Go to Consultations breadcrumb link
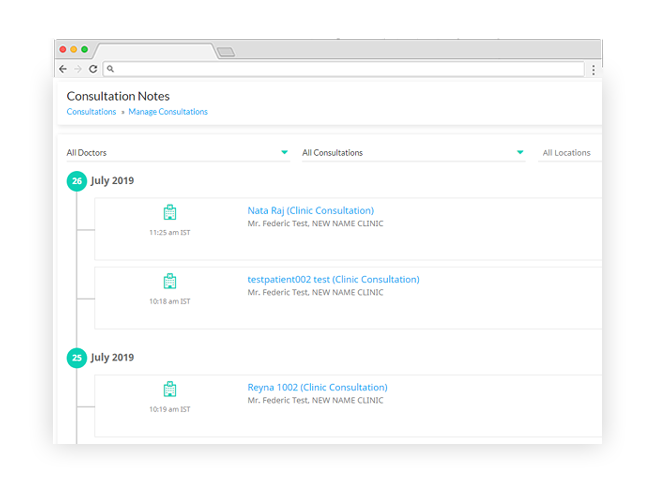 click(x=91, y=112)
